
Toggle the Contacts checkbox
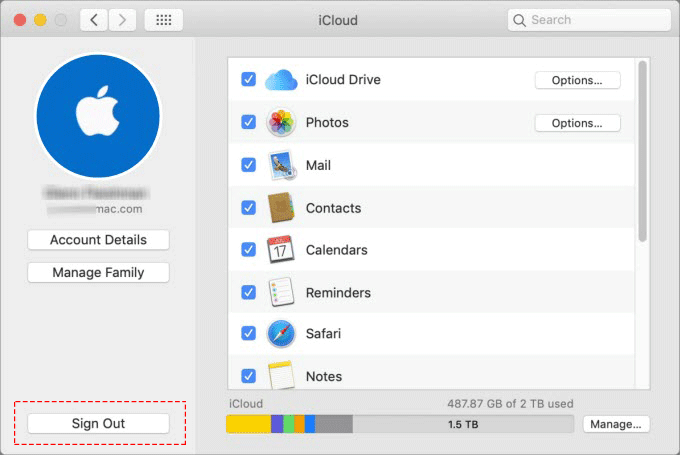click(248, 208)
